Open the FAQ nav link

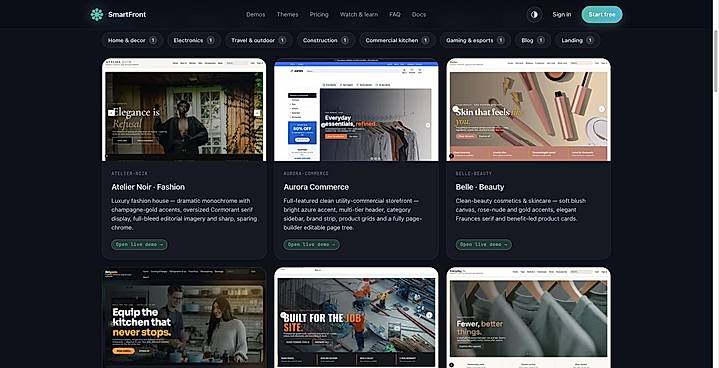(x=395, y=15)
